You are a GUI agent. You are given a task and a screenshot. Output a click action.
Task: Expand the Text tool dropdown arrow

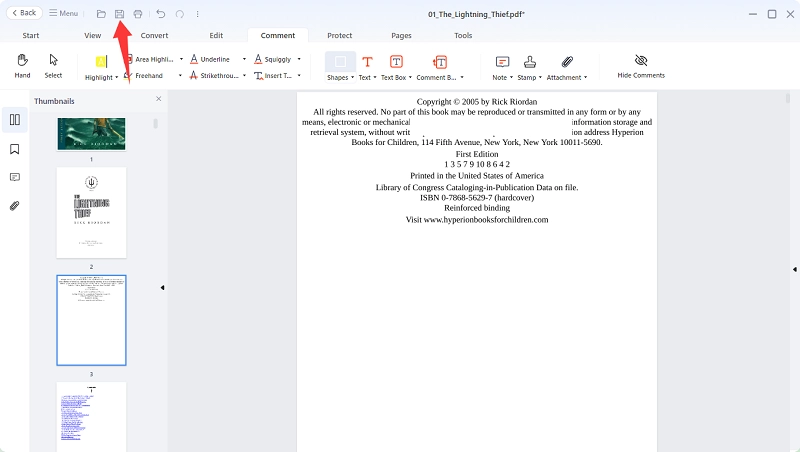coord(375,78)
